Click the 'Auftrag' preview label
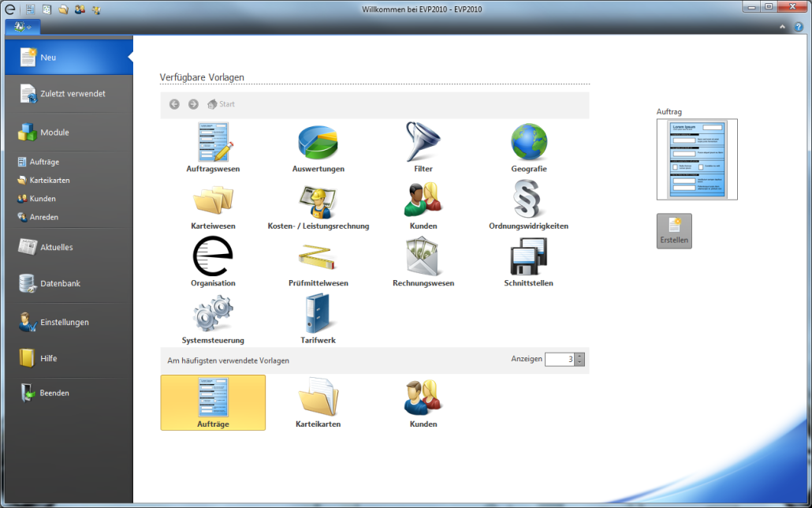This screenshot has height=508, width=812. 669,111
